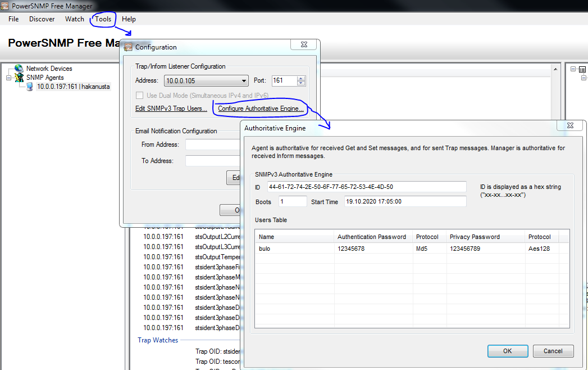Click the Network Devices globe icon
This screenshot has width=588, height=370.
tap(19, 69)
